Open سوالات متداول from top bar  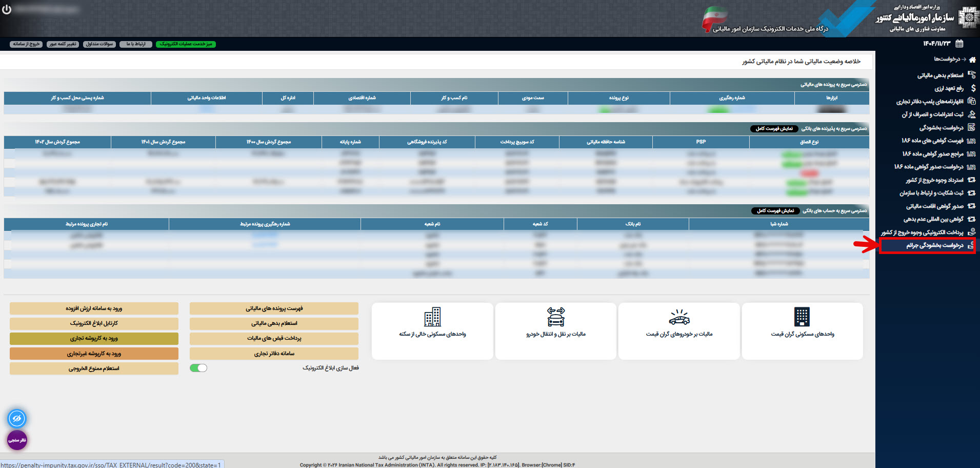pyautogui.click(x=99, y=44)
